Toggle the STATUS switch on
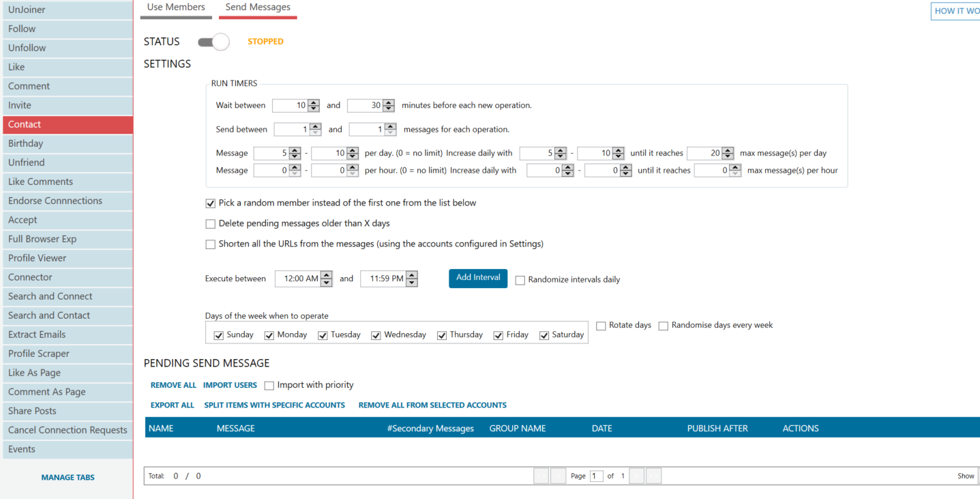The width and height of the screenshot is (980, 499). 213,42
